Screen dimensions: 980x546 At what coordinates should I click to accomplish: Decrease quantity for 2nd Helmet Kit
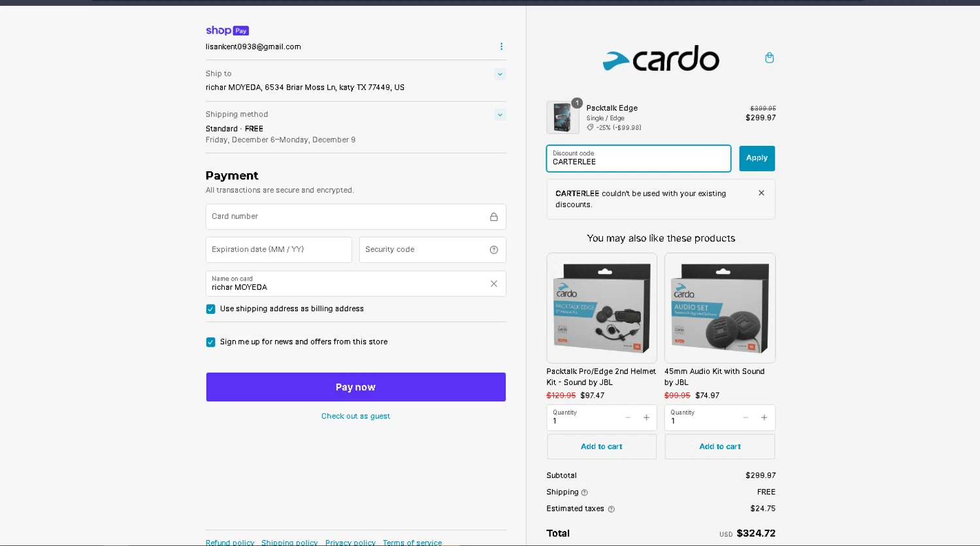[x=628, y=418]
